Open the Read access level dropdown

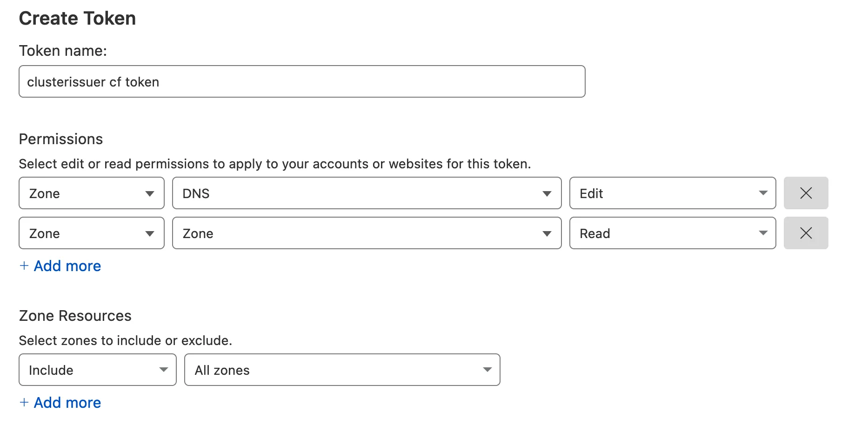coord(672,233)
